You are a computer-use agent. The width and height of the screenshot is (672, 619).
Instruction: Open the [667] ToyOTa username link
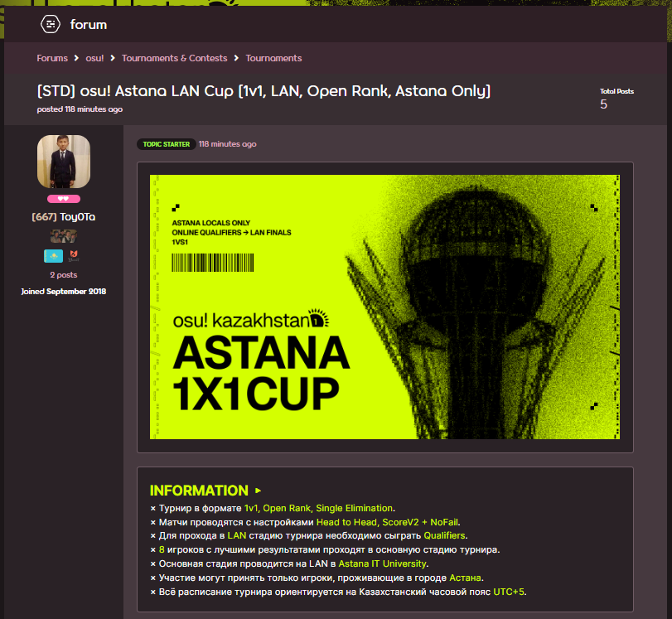(64, 217)
